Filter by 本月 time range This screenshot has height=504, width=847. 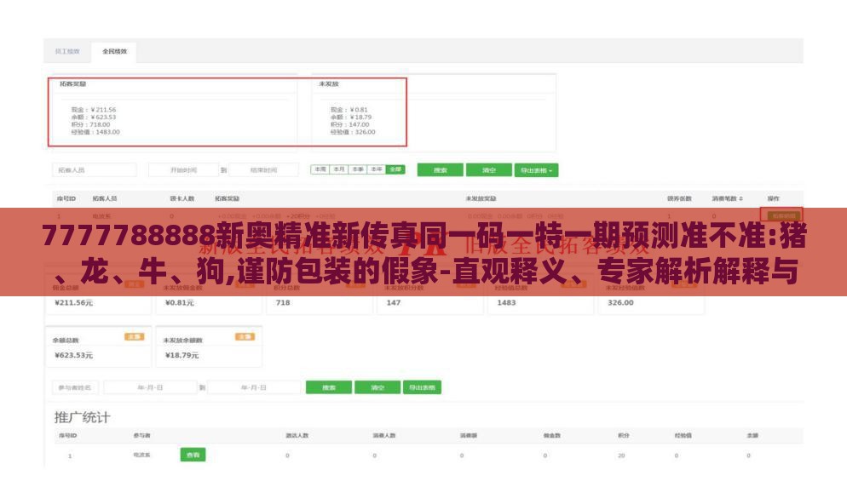click(x=338, y=169)
